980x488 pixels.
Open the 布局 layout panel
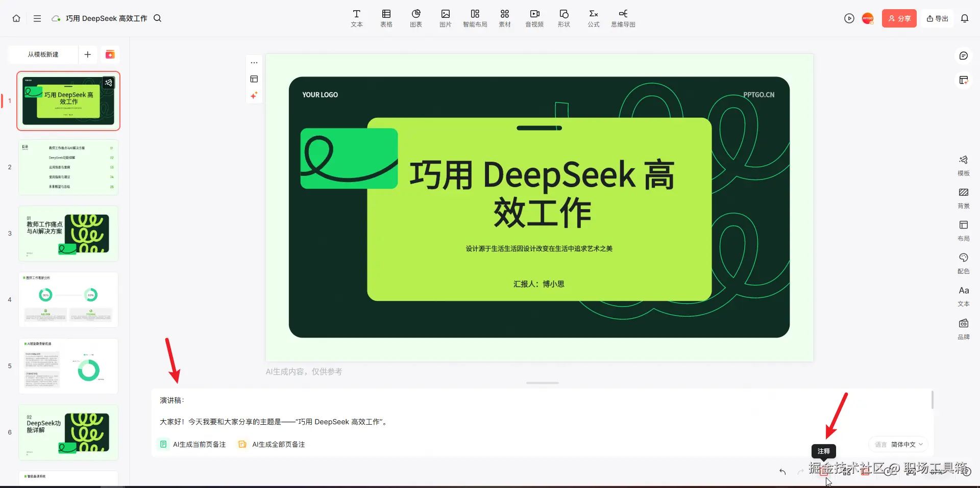point(964,231)
